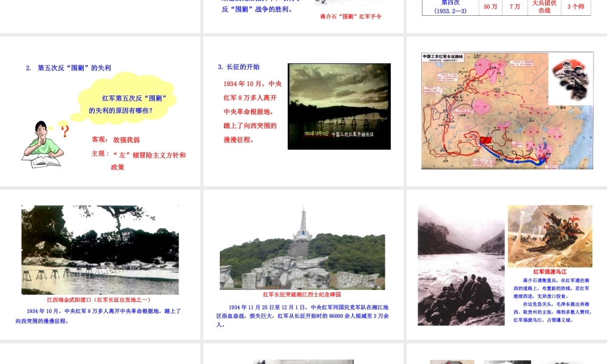Viewport: 607px width, 364px height.
Task: Select the slide titled 第五次反“围剿”的失利
Action: (x=100, y=112)
